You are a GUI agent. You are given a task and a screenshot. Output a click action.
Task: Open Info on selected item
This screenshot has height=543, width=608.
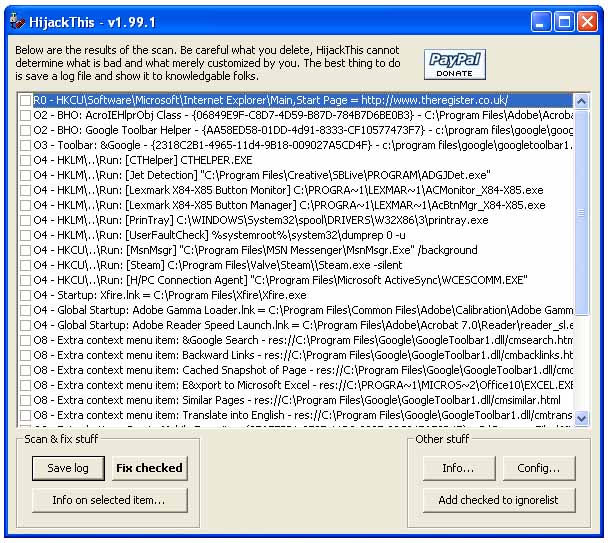(109, 500)
